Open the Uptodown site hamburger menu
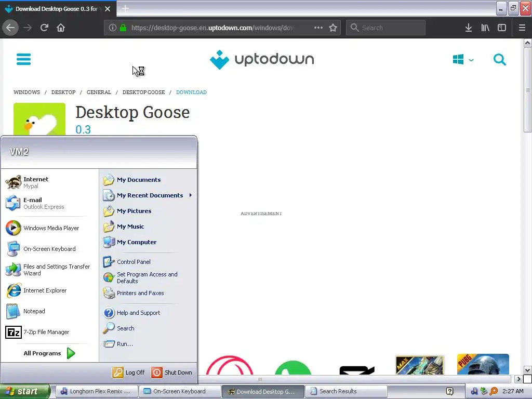The width and height of the screenshot is (532, 399). coord(23,59)
